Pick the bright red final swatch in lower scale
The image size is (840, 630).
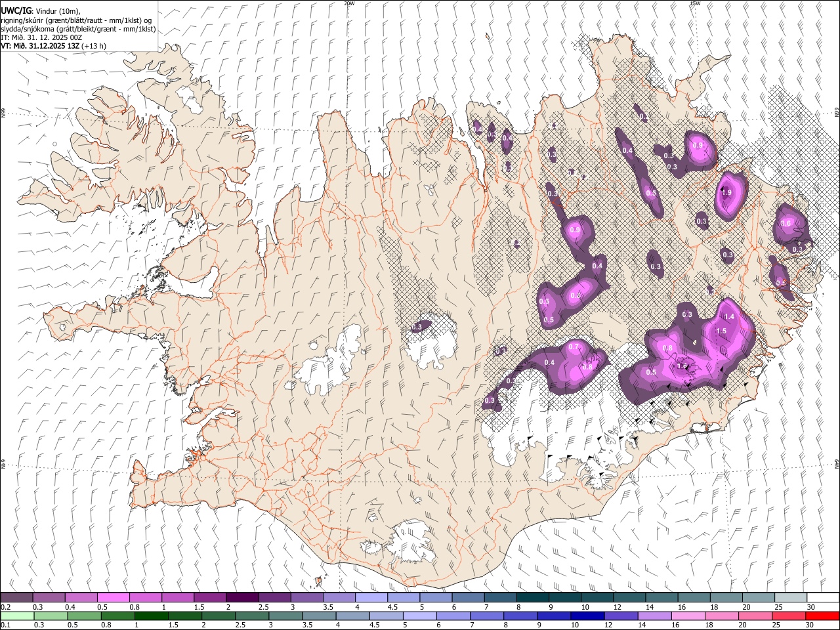[x=823, y=616]
